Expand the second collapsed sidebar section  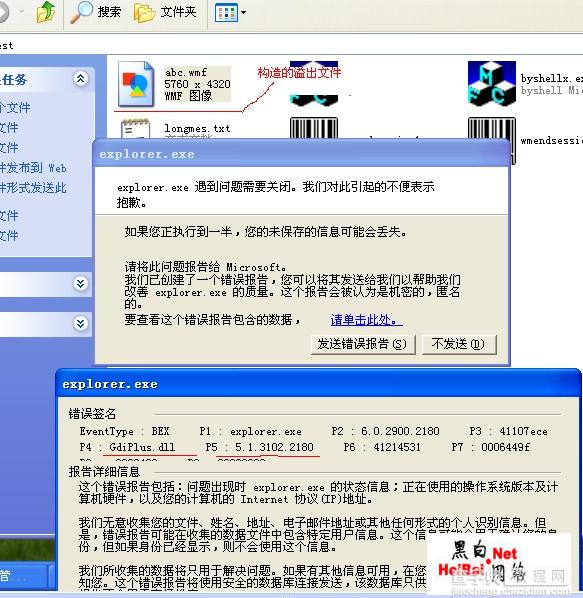[x=80, y=283]
